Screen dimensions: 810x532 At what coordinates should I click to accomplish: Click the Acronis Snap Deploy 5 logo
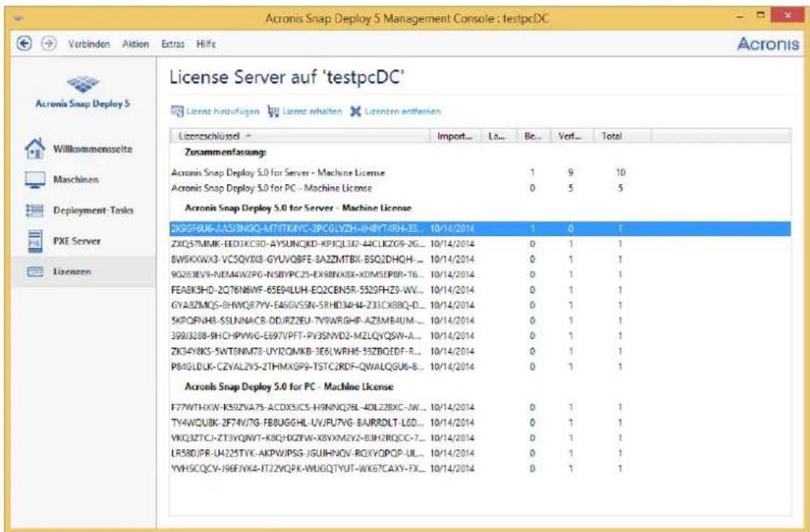[x=83, y=92]
